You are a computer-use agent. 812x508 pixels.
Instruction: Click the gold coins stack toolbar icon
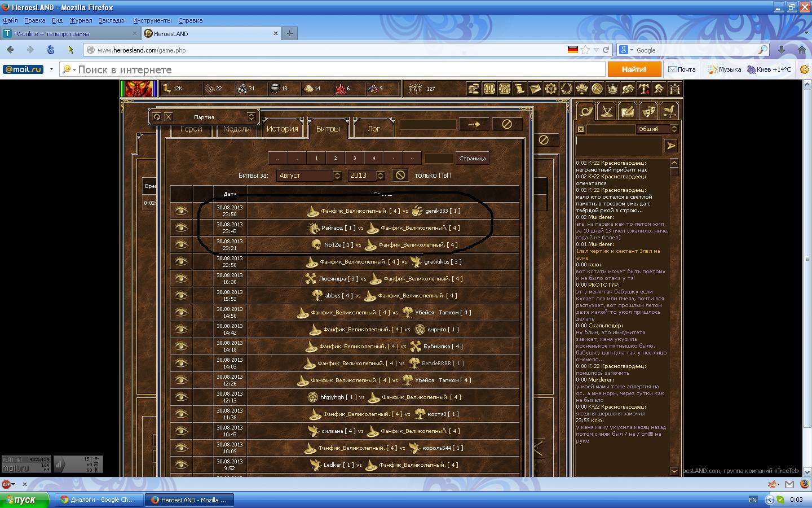474,89
